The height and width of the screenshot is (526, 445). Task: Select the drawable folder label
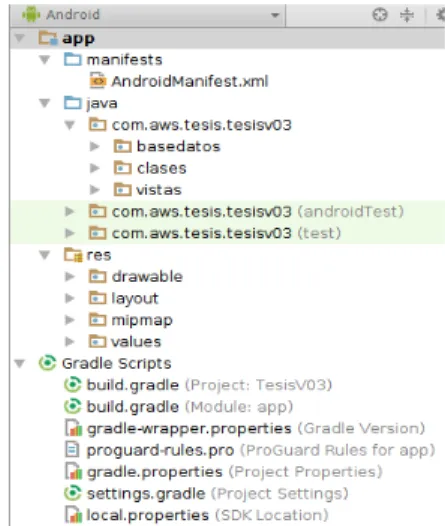147,277
